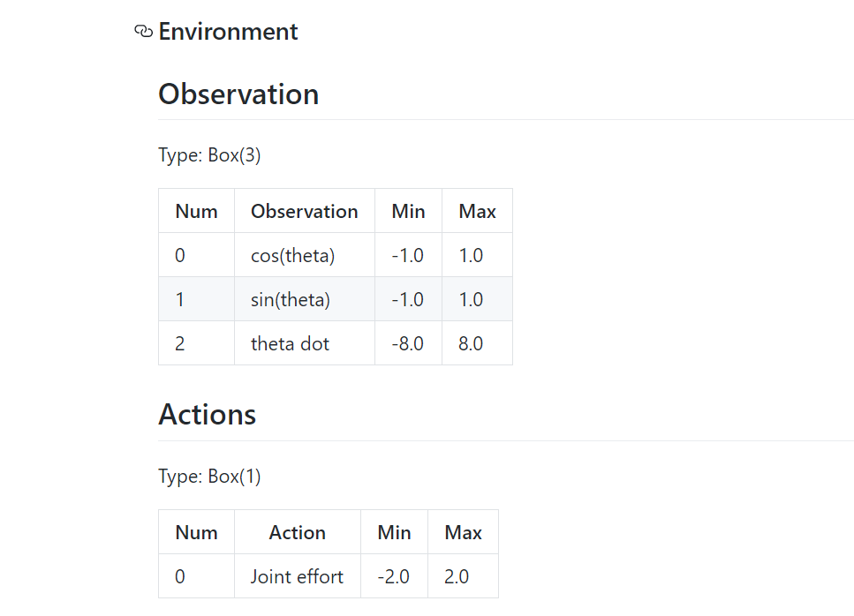This screenshot has width=854, height=616.
Task: Click the Num header in Observation table
Action: [197, 211]
